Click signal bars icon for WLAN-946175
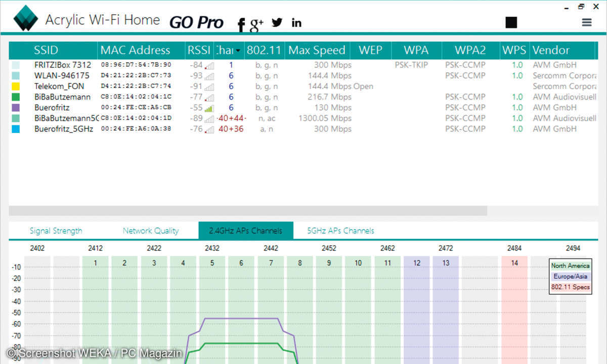Viewport: 607px width, 364px height. tap(209, 76)
